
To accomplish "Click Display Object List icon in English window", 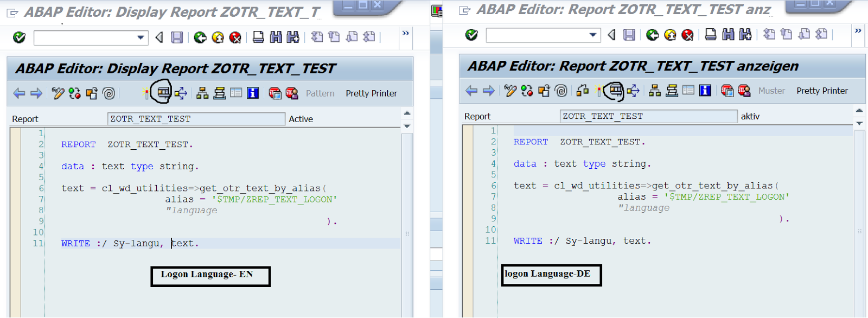I will (x=202, y=93).
